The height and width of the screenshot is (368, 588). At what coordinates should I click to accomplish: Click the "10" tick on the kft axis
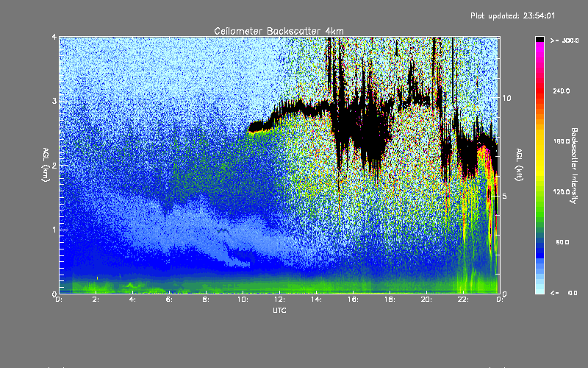coord(506,98)
